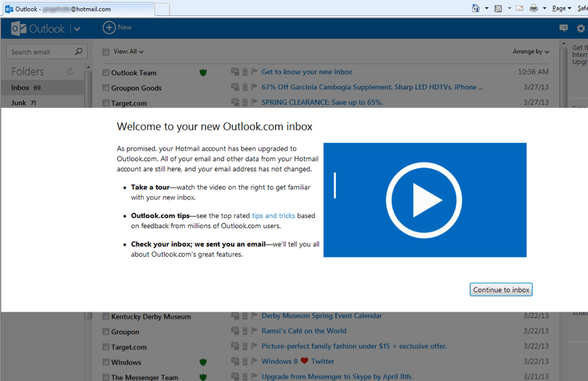
Task: Open Upgrade from Messenger to Skype email
Action: pyautogui.click(x=337, y=376)
